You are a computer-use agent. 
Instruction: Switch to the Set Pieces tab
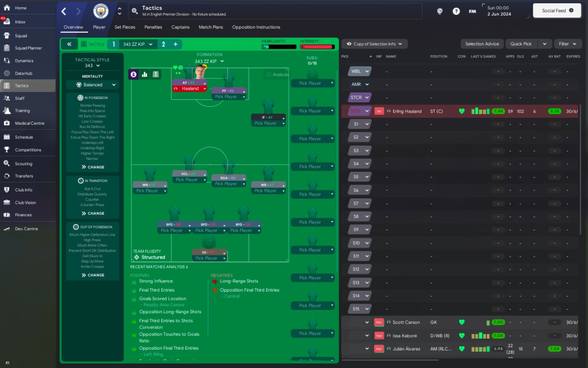tap(125, 27)
